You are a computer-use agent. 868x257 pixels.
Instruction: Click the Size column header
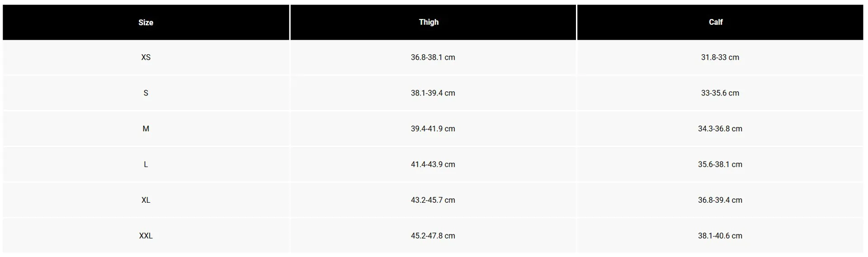pos(146,23)
